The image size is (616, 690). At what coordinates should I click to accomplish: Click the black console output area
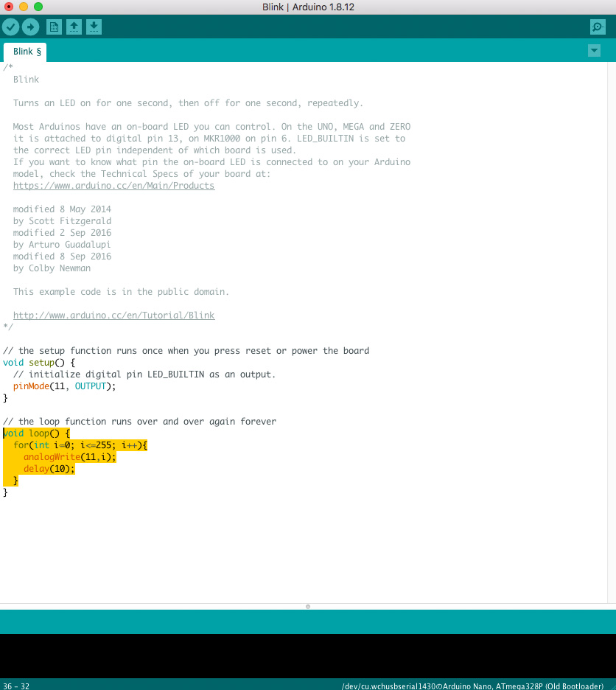pos(308,656)
